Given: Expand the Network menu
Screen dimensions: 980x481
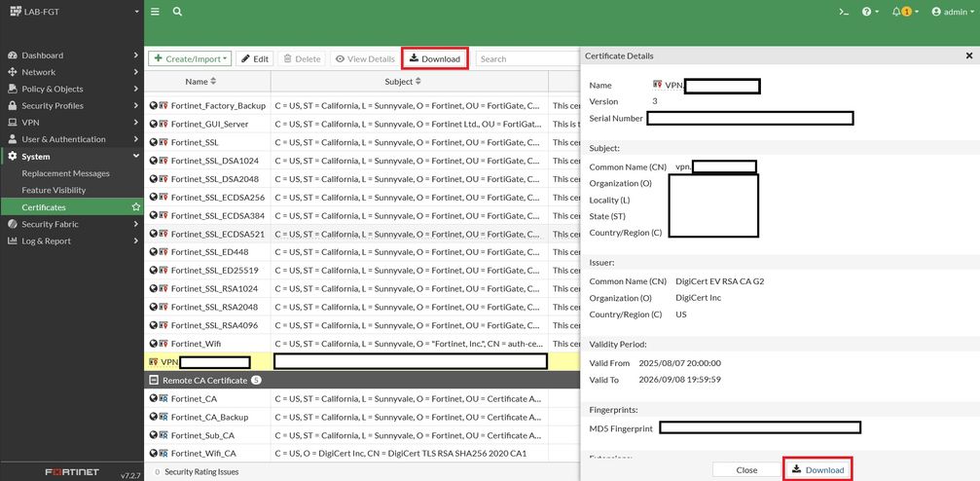Looking at the screenshot, I should (72, 72).
